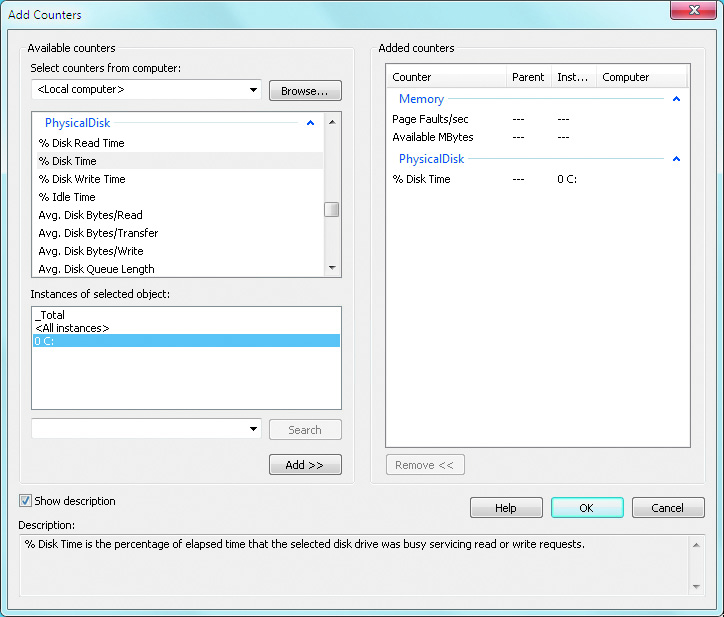
Task: Select the _Total instance
Action: pos(187,315)
